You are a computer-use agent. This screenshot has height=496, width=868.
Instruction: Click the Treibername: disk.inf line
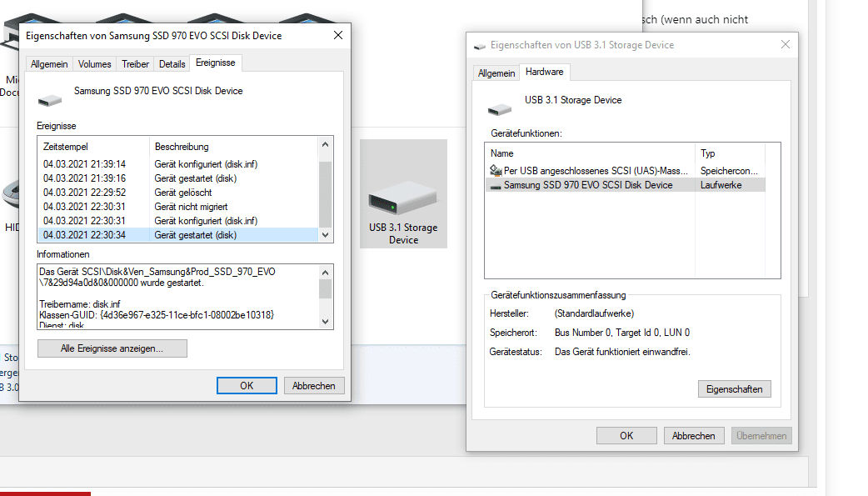click(80, 304)
